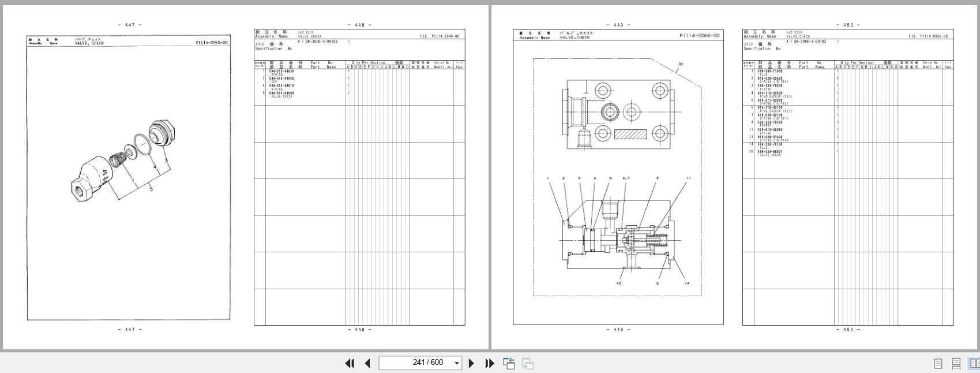Viewport: 980px width, 373px height.
Task: Jump to the first page
Action: coord(350,363)
